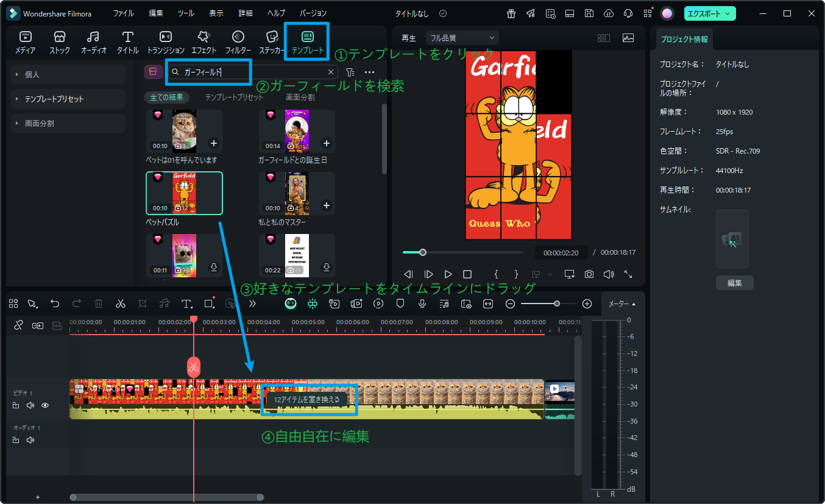
Task: Click the save project floppy icon
Action: (589, 13)
